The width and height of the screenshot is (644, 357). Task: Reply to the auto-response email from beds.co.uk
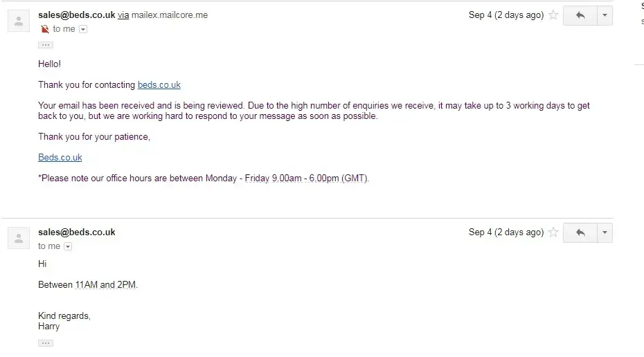(580, 15)
